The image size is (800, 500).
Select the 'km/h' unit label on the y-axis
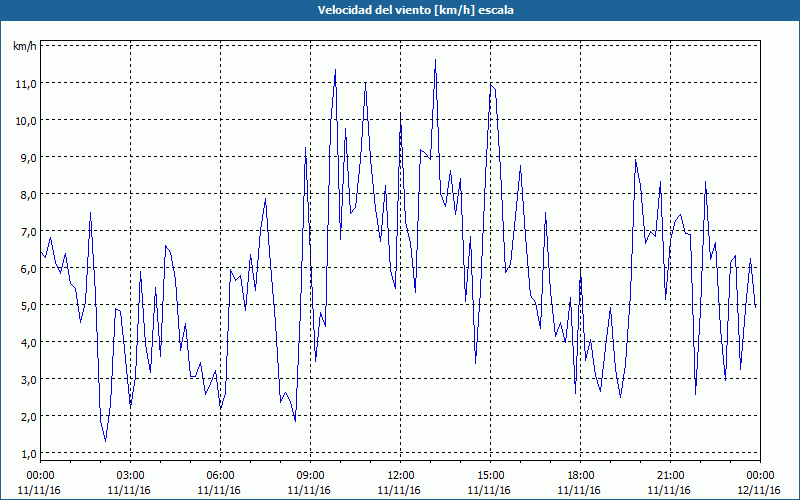pyautogui.click(x=25, y=46)
